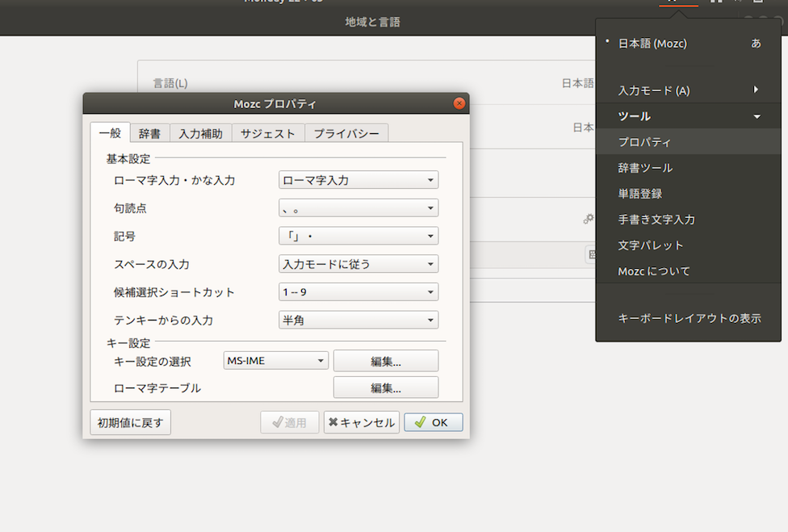Open the サジェスト tab
788x532 pixels.
pos(268,134)
